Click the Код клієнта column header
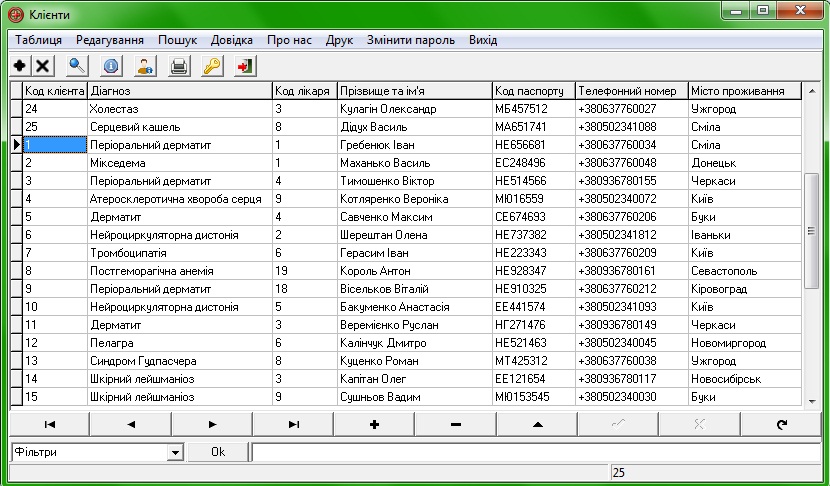 pyautogui.click(x=55, y=91)
